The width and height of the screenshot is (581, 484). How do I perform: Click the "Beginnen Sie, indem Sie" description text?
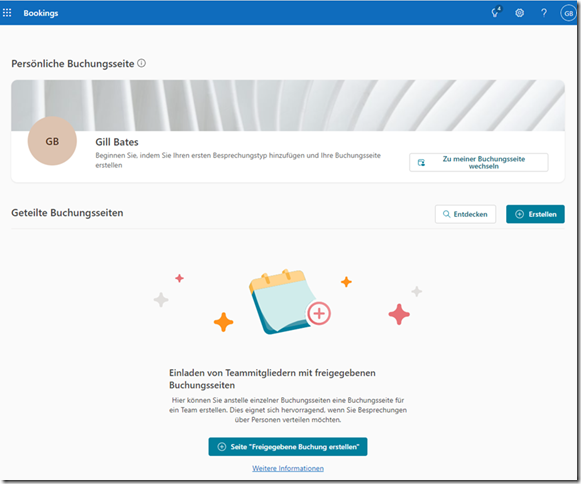coord(238,160)
